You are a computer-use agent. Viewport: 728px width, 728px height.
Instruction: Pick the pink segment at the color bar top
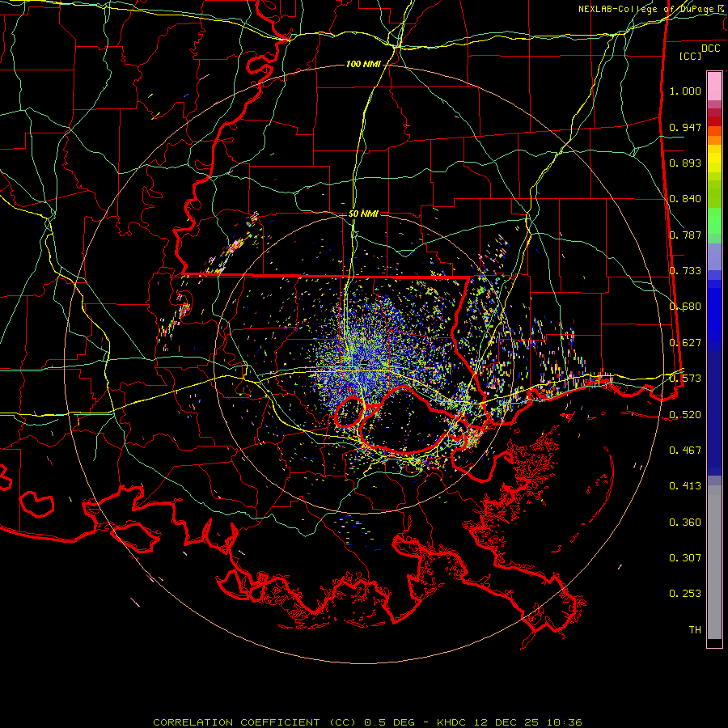click(714, 86)
